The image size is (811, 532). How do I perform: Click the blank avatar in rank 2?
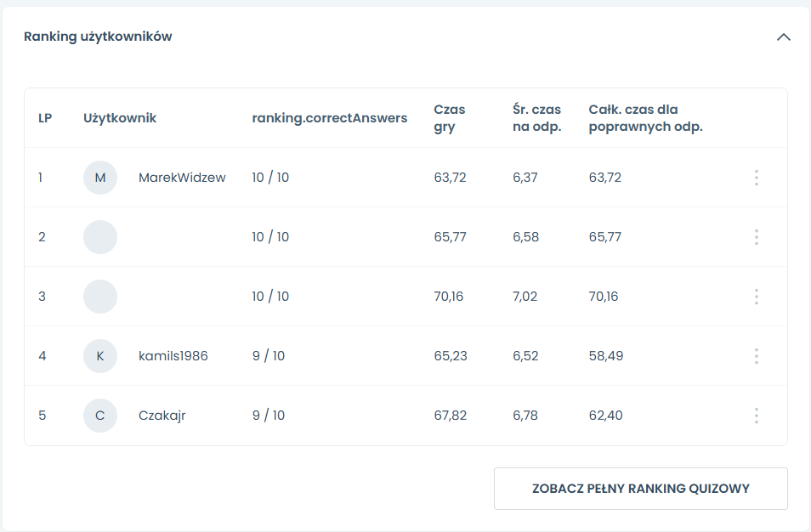point(100,237)
